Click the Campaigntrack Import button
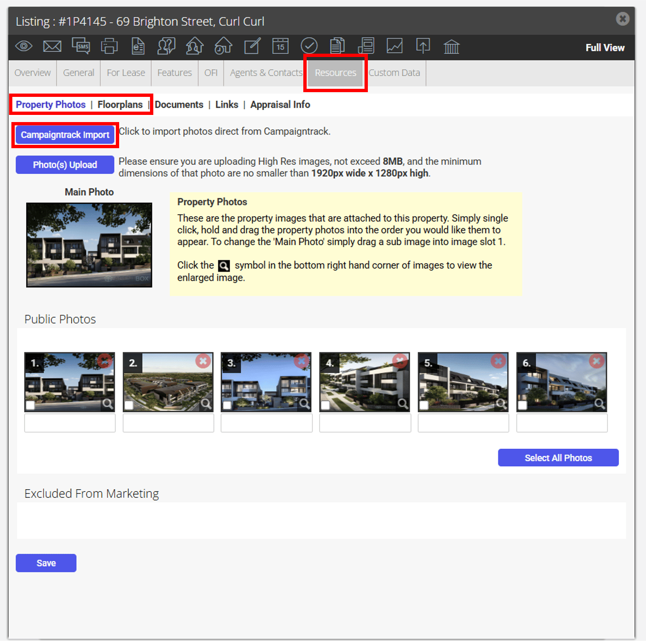This screenshot has width=646, height=644. coord(65,135)
